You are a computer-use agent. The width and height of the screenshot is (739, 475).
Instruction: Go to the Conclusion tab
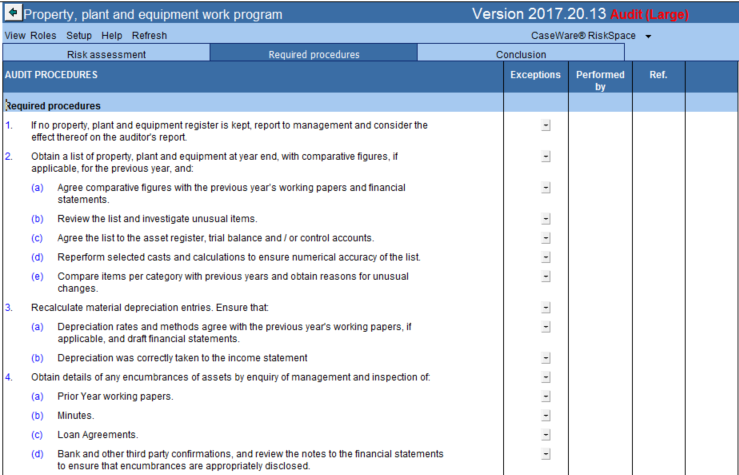coord(520,54)
